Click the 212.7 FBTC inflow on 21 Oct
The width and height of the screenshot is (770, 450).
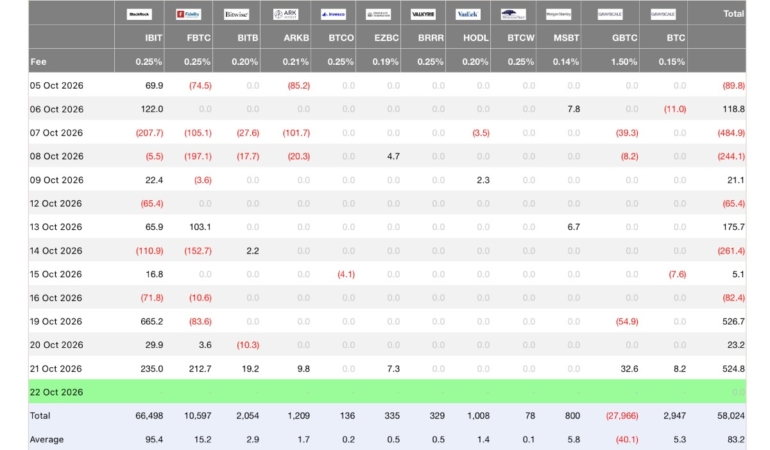(x=200, y=368)
